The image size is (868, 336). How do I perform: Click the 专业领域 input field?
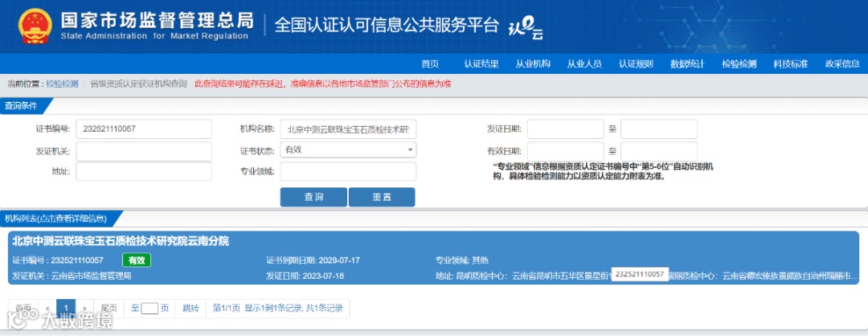348,171
